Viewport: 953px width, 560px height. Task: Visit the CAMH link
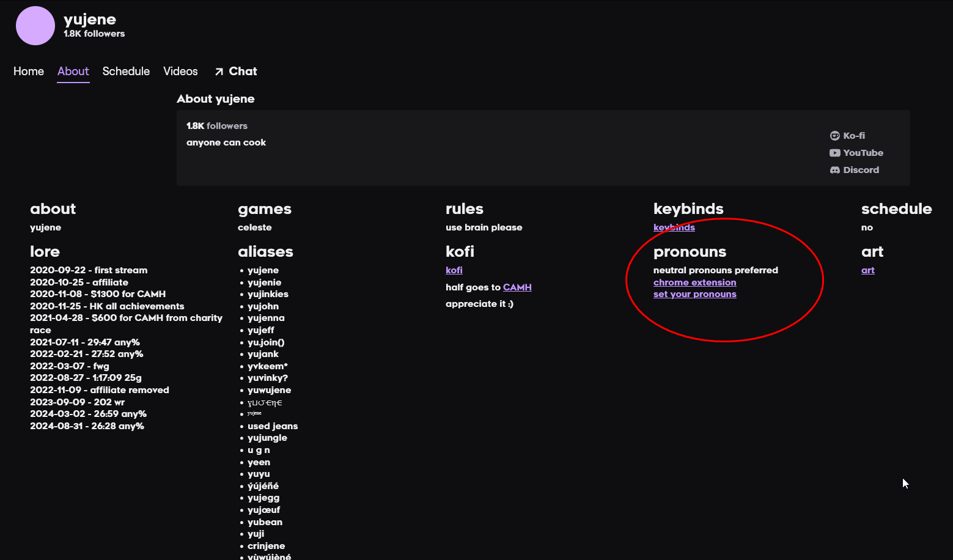click(517, 287)
